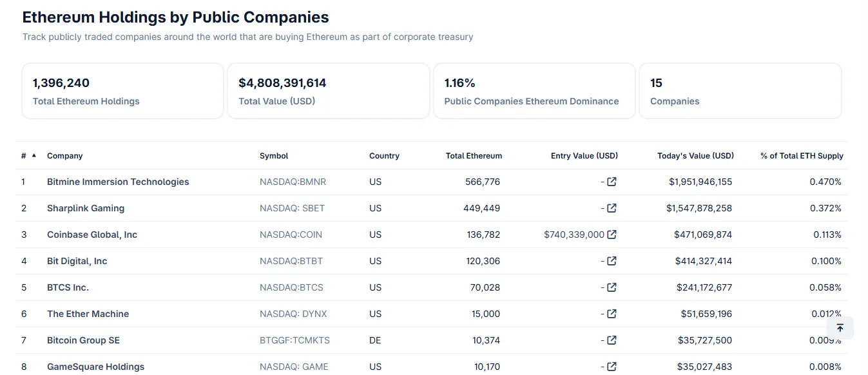Click the Sharplink Gaming company name

pyautogui.click(x=86, y=208)
